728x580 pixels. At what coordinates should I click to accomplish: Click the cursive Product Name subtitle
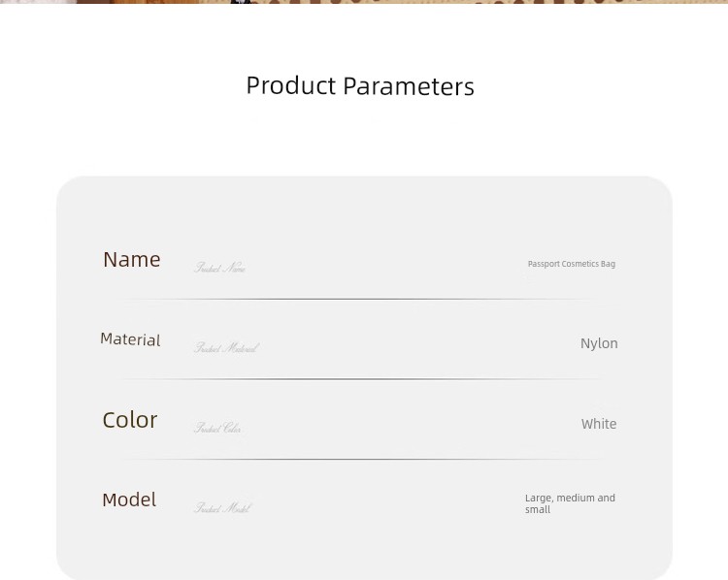click(219, 268)
